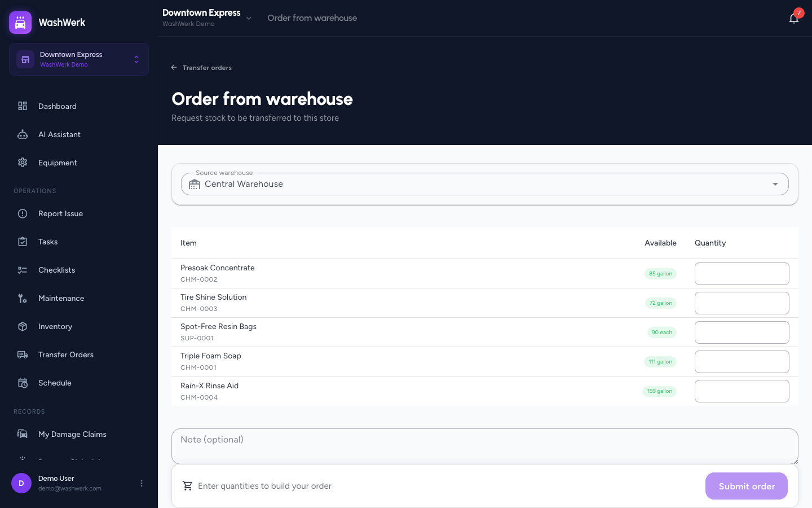
Task: Click the Note (optional) text area
Action: [x=485, y=446]
